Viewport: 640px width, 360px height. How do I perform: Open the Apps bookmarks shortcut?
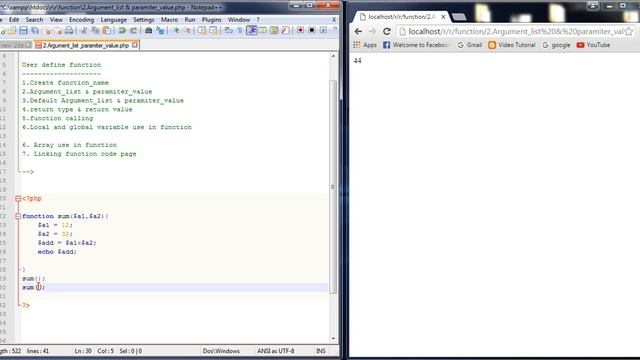click(365, 45)
